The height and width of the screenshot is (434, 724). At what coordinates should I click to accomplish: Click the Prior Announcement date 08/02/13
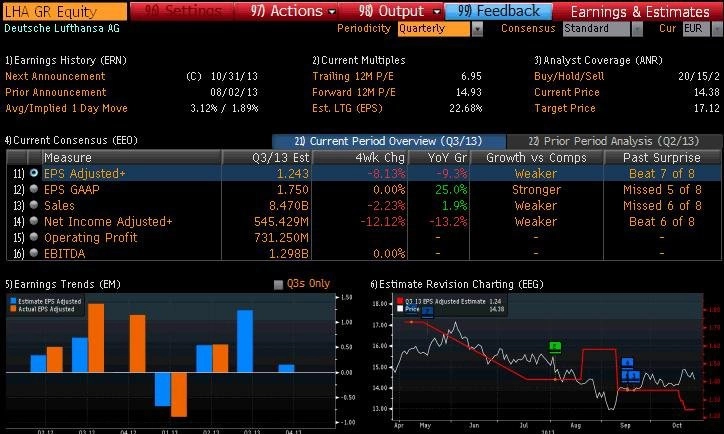pos(234,92)
